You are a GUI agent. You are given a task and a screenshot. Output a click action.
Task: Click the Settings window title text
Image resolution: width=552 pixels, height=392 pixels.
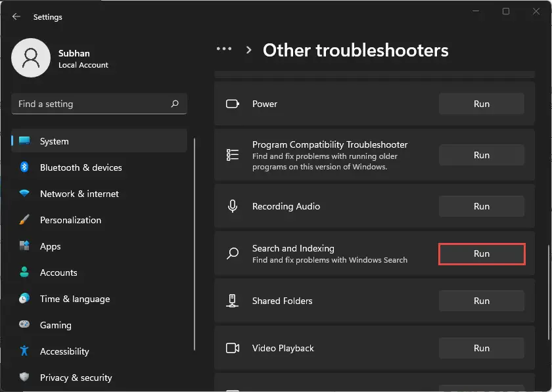coord(47,17)
